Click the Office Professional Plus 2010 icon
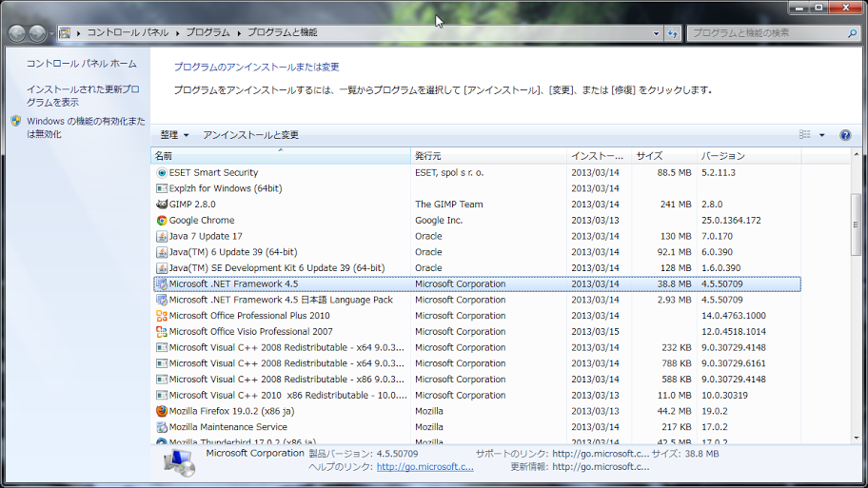The width and height of the screenshot is (868, 488). [162, 316]
